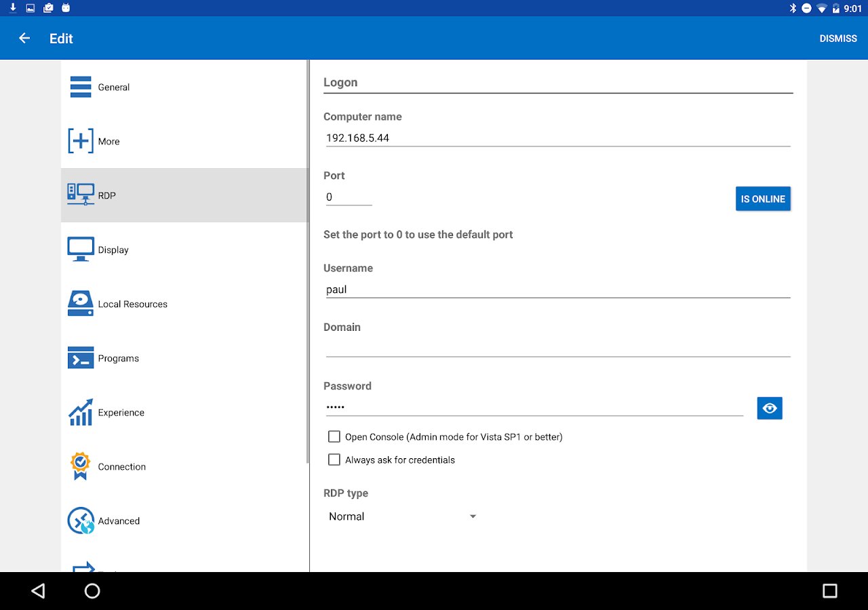Show password with the eye button

tap(770, 408)
